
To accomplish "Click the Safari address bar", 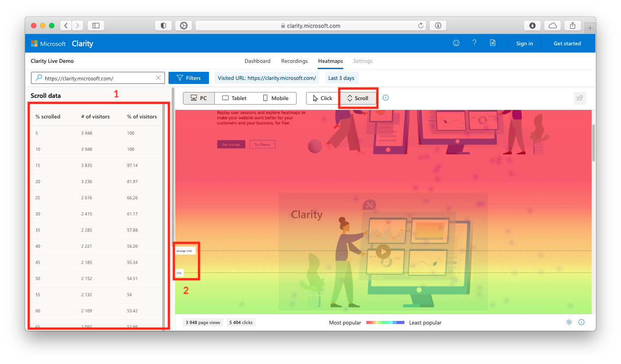I will [x=310, y=26].
